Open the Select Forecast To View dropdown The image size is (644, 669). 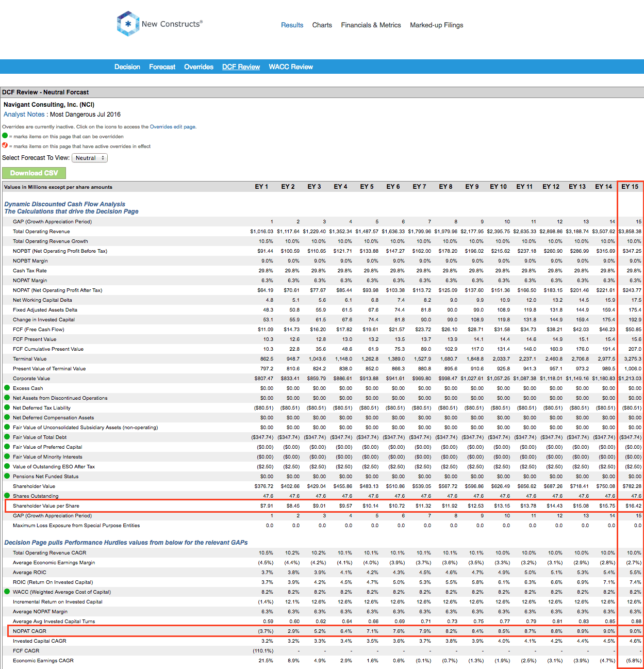coord(90,158)
